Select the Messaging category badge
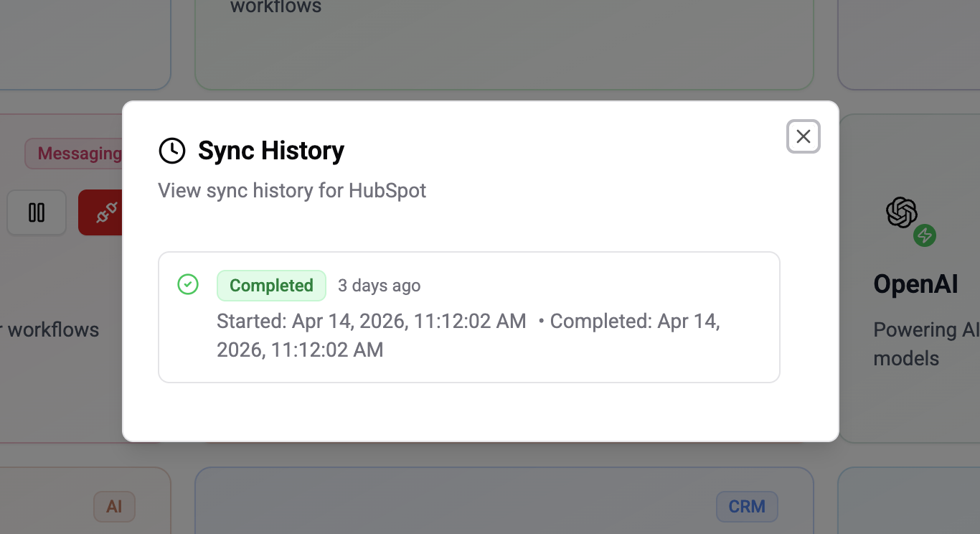Viewport: 980px width, 534px height. coord(80,153)
